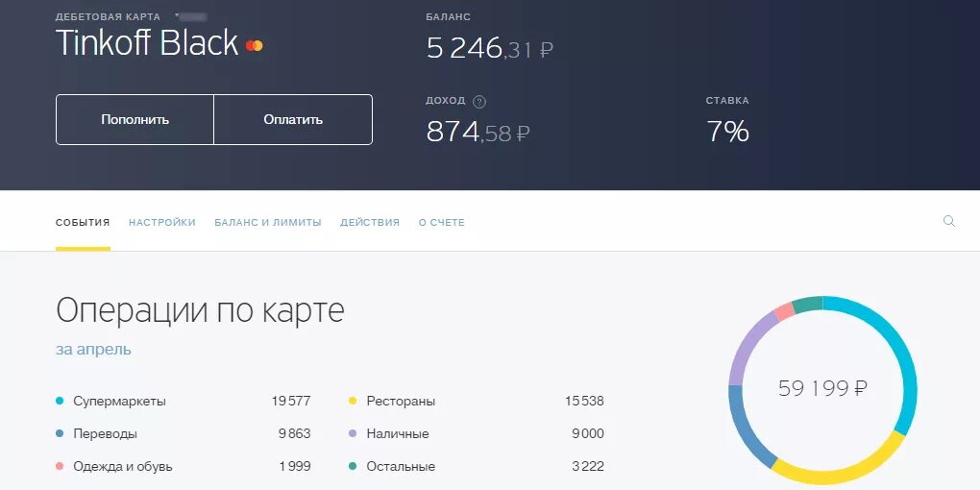Click the 1 999 clothing amount

pyautogui.click(x=295, y=466)
